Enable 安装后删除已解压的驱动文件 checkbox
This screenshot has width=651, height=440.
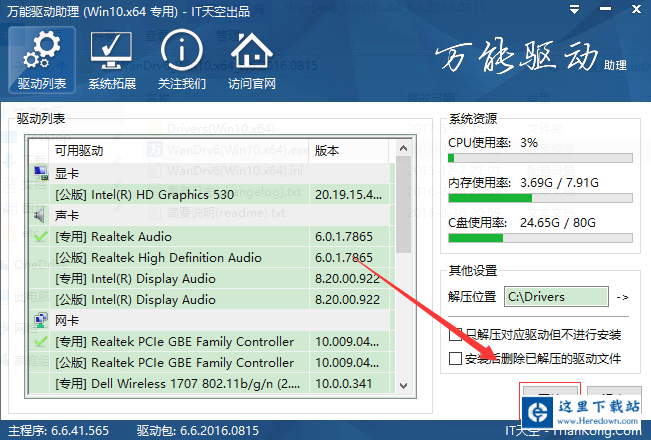pyautogui.click(x=455, y=358)
